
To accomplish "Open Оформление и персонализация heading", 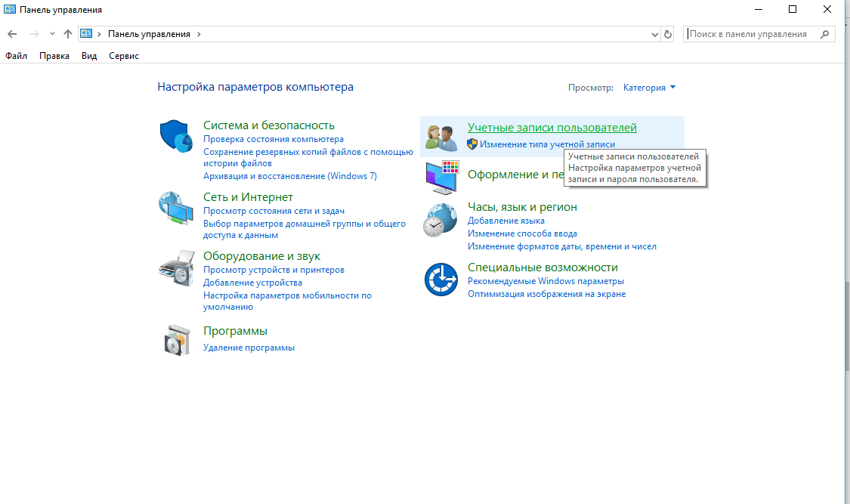I will click(x=515, y=175).
